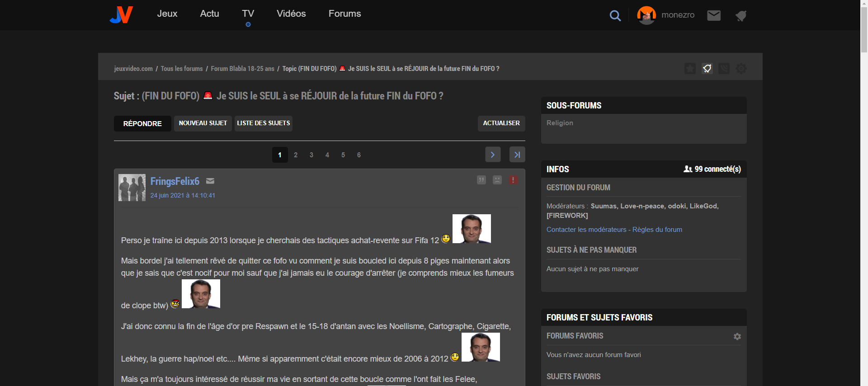
Task: Toggle topic subscription bell icon
Action: point(707,69)
